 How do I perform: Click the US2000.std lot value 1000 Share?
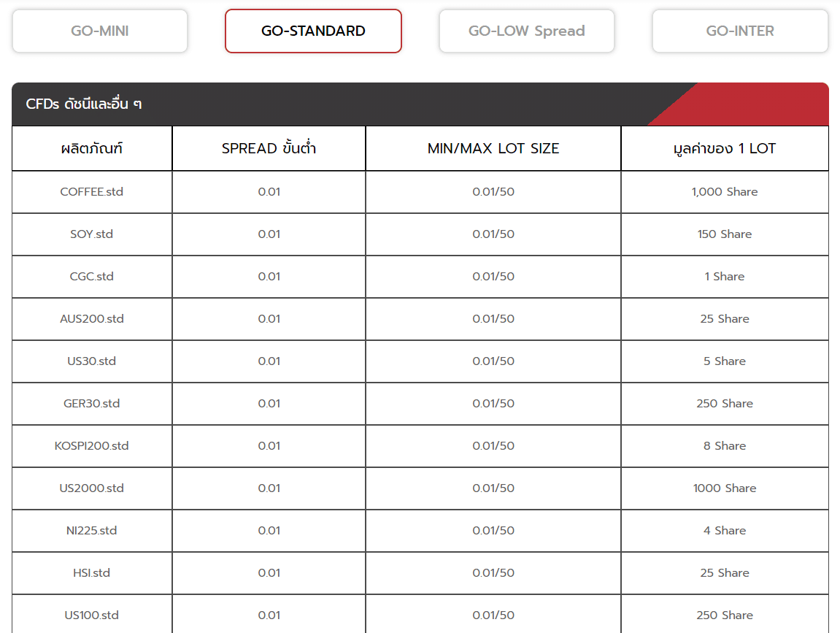click(x=725, y=488)
